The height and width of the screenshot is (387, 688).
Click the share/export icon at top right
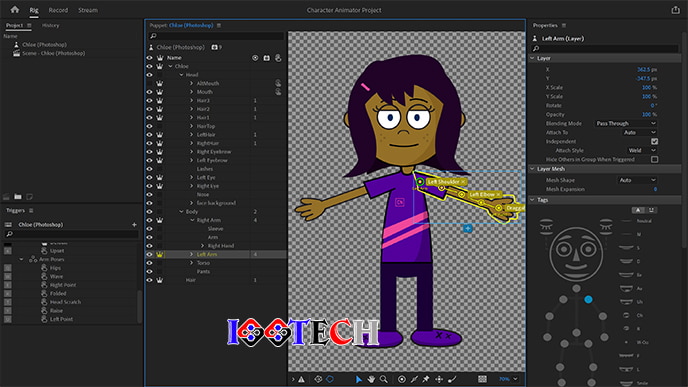click(x=675, y=10)
